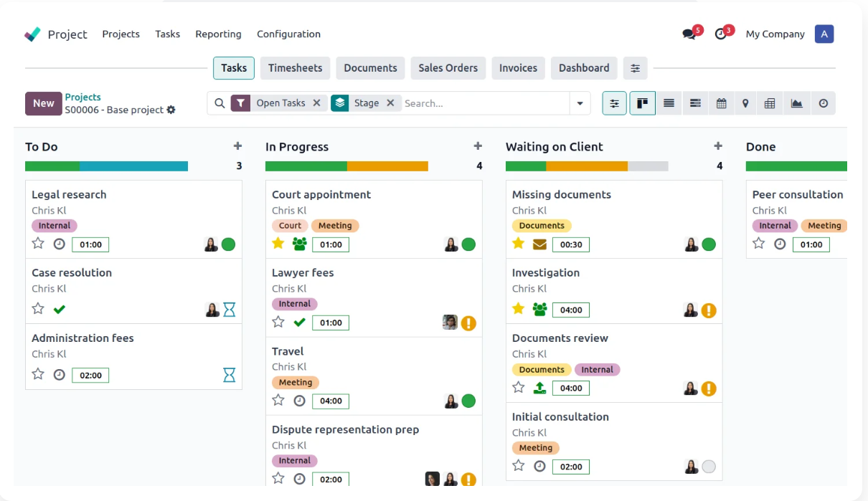
Task: Switch to the calendar view icon
Action: (x=721, y=103)
